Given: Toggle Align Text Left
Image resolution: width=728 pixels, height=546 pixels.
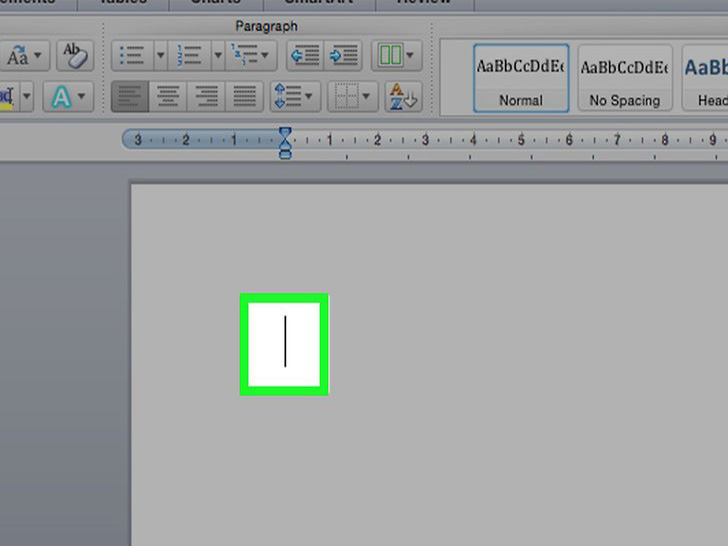Looking at the screenshot, I should (130, 97).
